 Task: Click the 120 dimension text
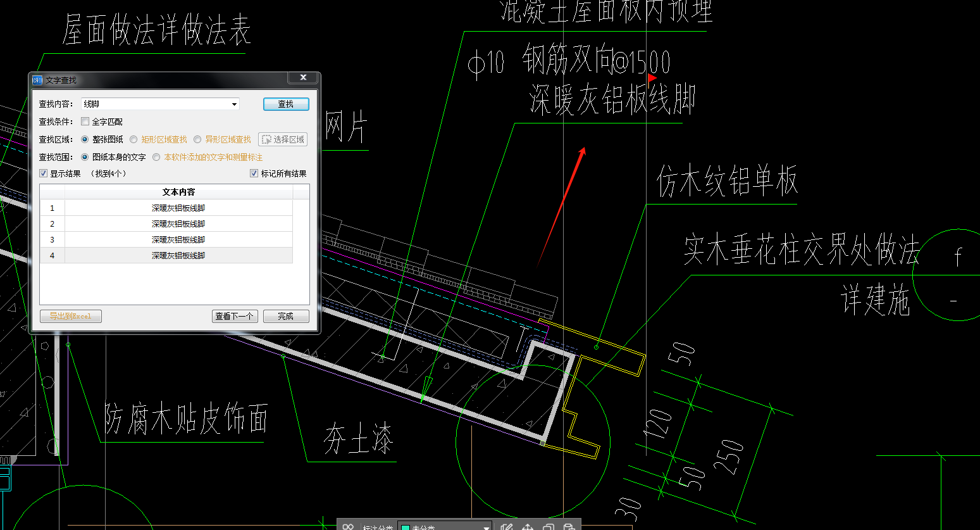click(x=658, y=424)
